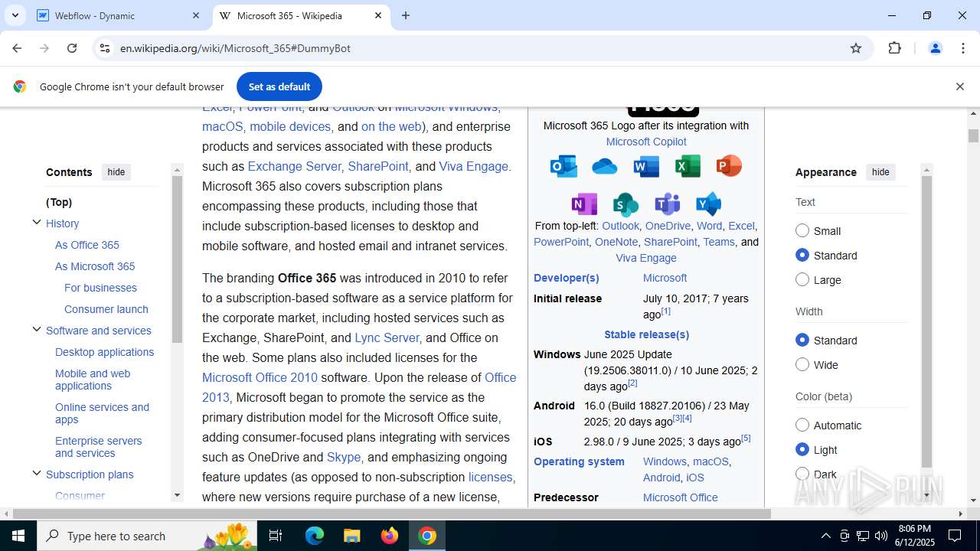Open the Microsoft Office 2010 link
Viewport: 980px width, 551px height.
[x=260, y=377]
